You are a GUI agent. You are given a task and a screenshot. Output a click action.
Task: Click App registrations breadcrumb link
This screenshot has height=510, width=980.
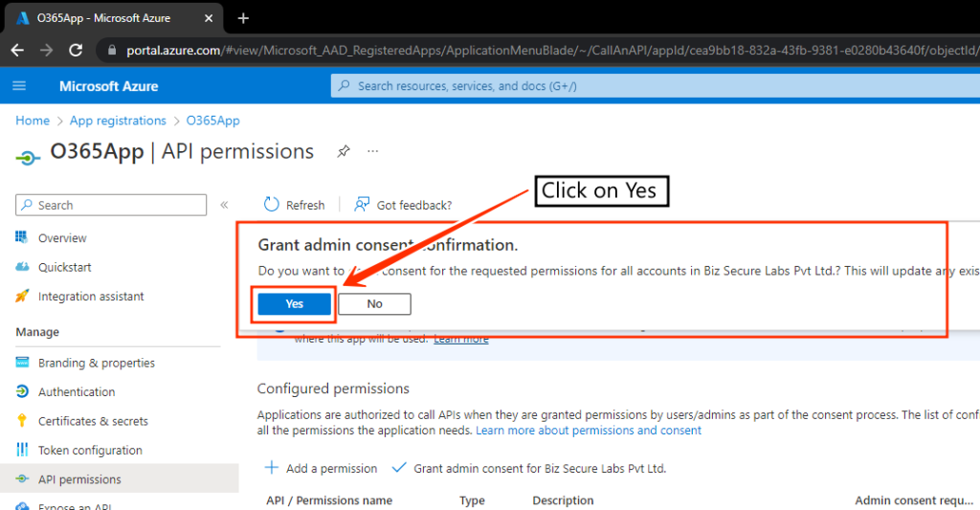point(118,121)
